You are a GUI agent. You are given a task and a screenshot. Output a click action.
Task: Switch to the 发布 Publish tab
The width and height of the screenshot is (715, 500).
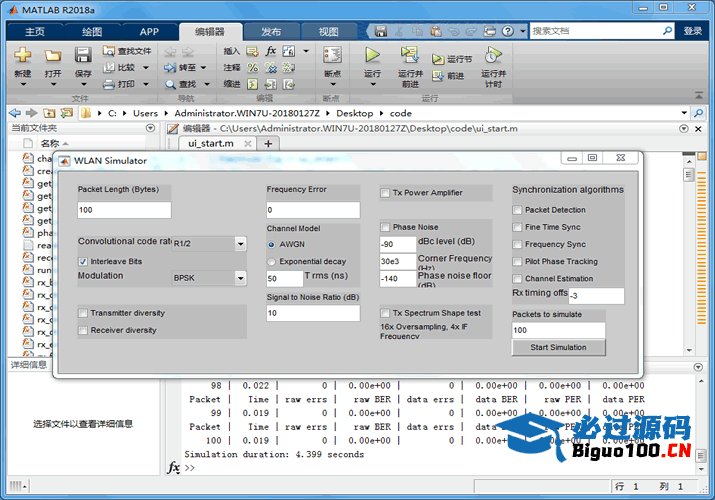(x=271, y=31)
